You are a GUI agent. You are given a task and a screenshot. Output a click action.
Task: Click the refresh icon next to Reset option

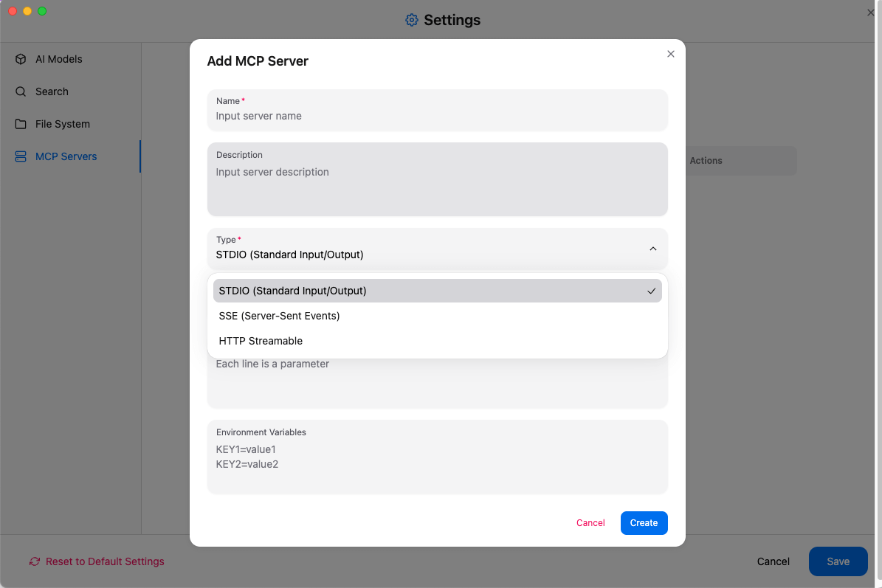pos(34,561)
